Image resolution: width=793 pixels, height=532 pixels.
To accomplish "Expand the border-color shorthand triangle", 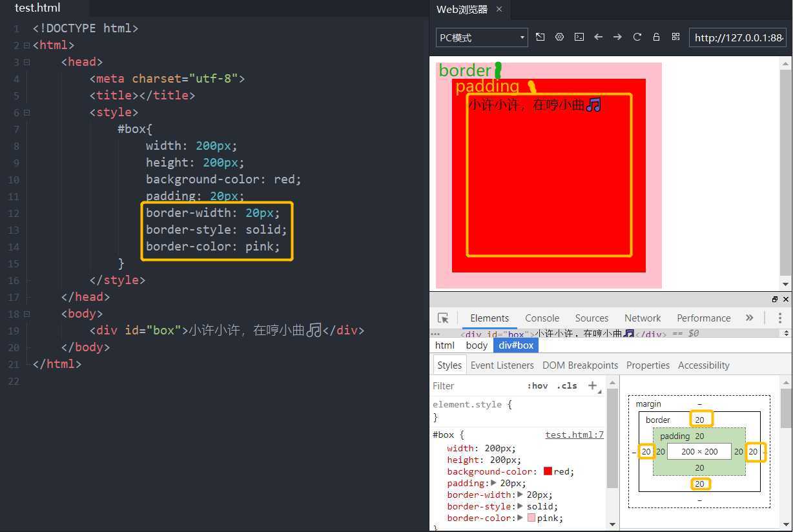I will tap(521, 518).
